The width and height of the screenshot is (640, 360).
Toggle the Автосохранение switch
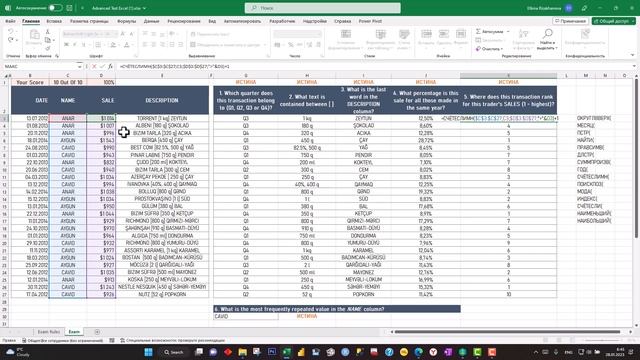pyautogui.click(x=55, y=8)
